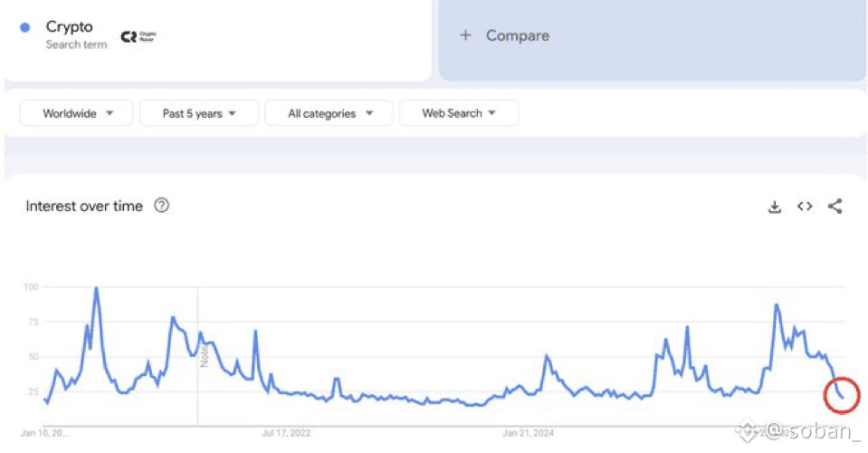Click the red circled end of trend line
This screenshot has width=868, height=453.
pos(841,394)
